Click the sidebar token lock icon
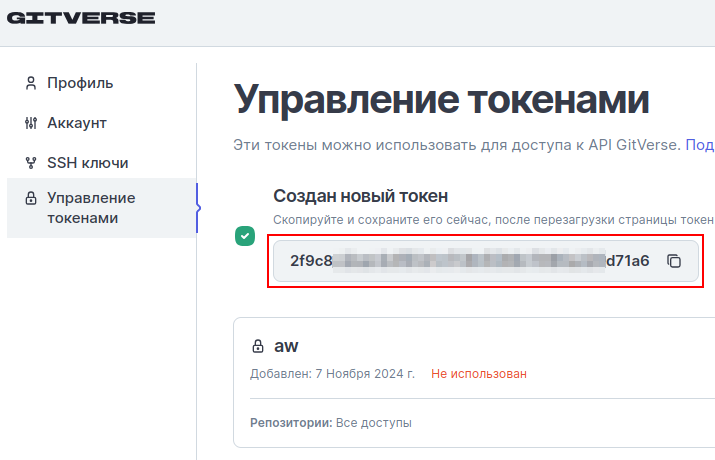The height and width of the screenshot is (460, 715). 31,198
